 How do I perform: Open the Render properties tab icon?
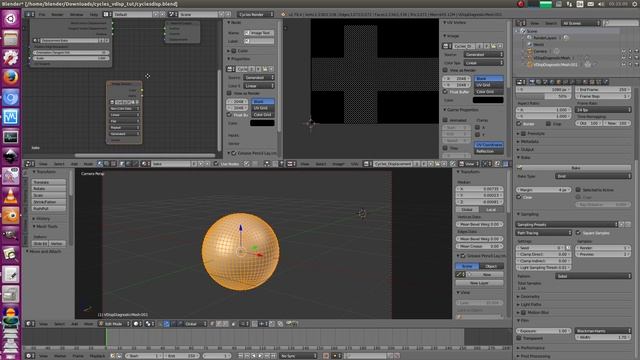tap(532, 82)
